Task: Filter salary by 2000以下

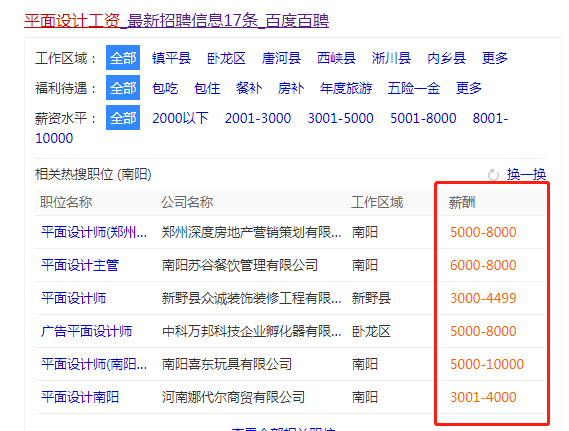Action: coord(180,118)
